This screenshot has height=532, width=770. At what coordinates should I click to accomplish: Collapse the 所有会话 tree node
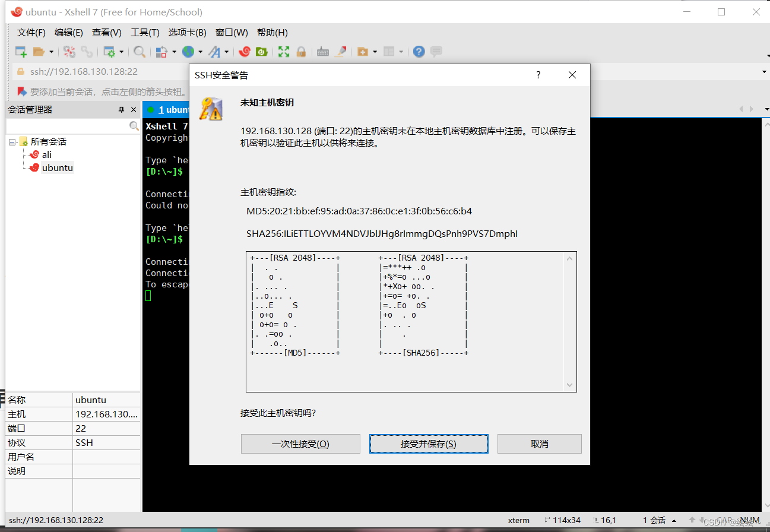[12, 142]
